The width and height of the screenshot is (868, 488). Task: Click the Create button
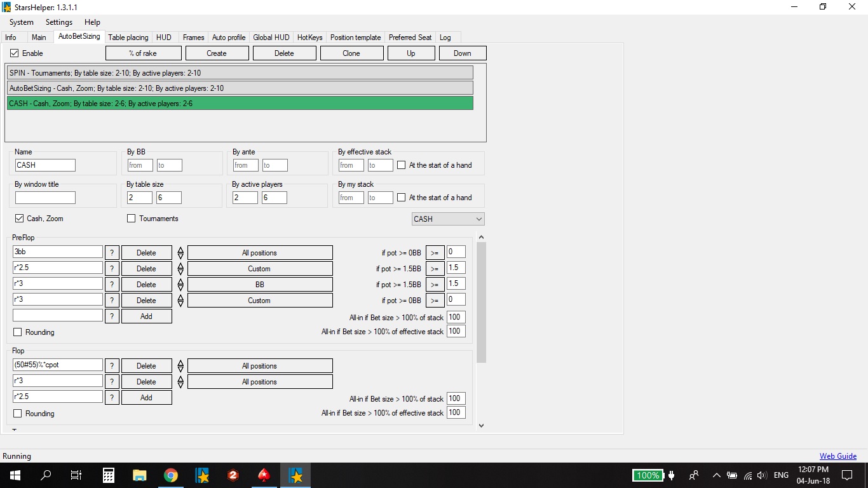217,53
